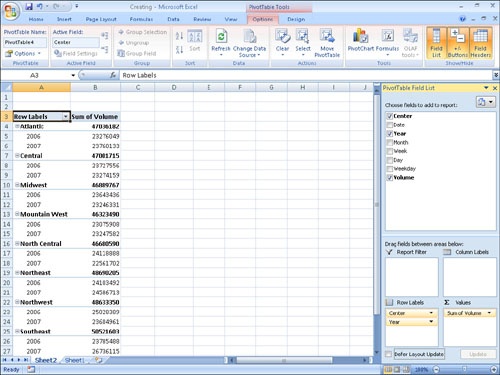Sort A to Z ascending
This screenshot has height=375, width=500.
pyautogui.click(x=179, y=36)
